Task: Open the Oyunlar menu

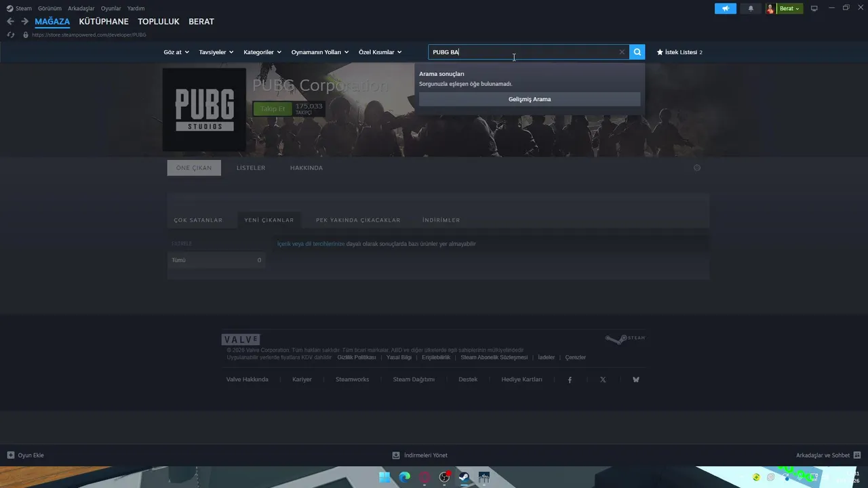Action: click(x=111, y=8)
